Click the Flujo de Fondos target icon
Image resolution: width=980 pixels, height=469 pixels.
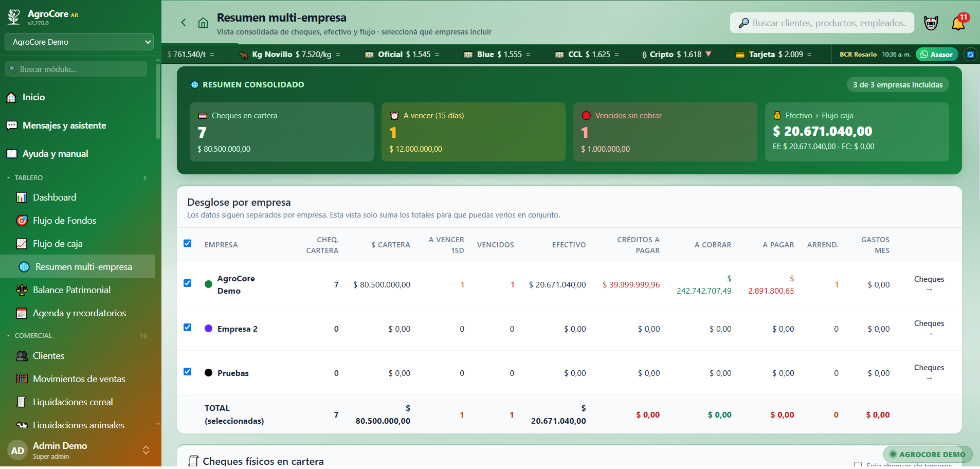(x=22, y=221)
